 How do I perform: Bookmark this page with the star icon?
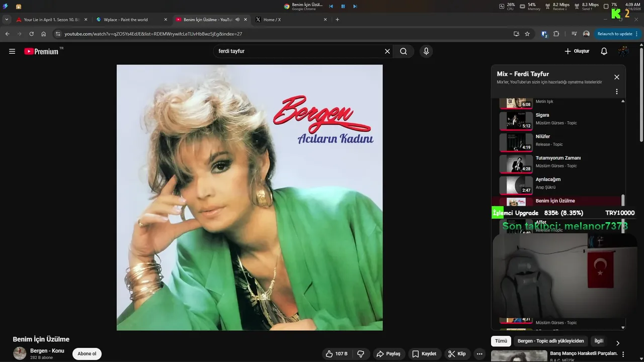tap(527, 34)
